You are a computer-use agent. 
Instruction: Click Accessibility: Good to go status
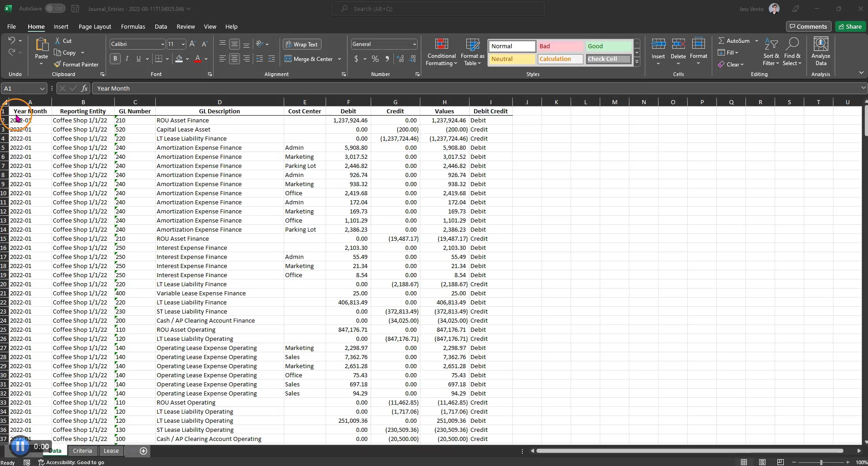[x=71, y=462]
